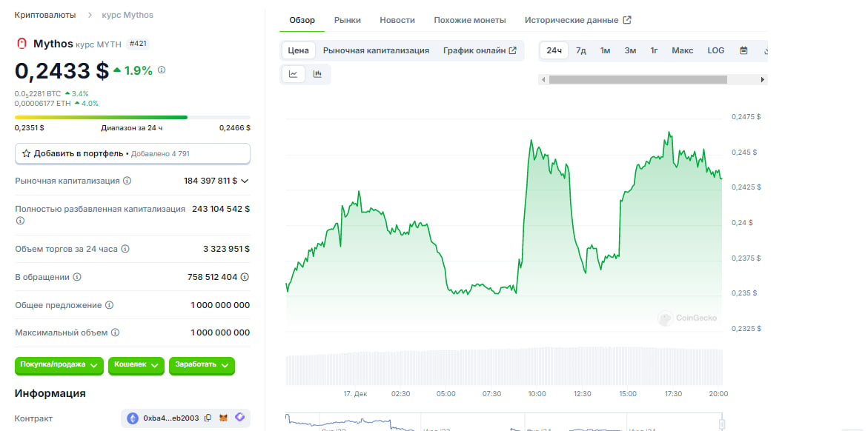This screenshot has width=868, height=431.
Task: Click 24h high value 0,2466 $
Action: tap(235, 128)
